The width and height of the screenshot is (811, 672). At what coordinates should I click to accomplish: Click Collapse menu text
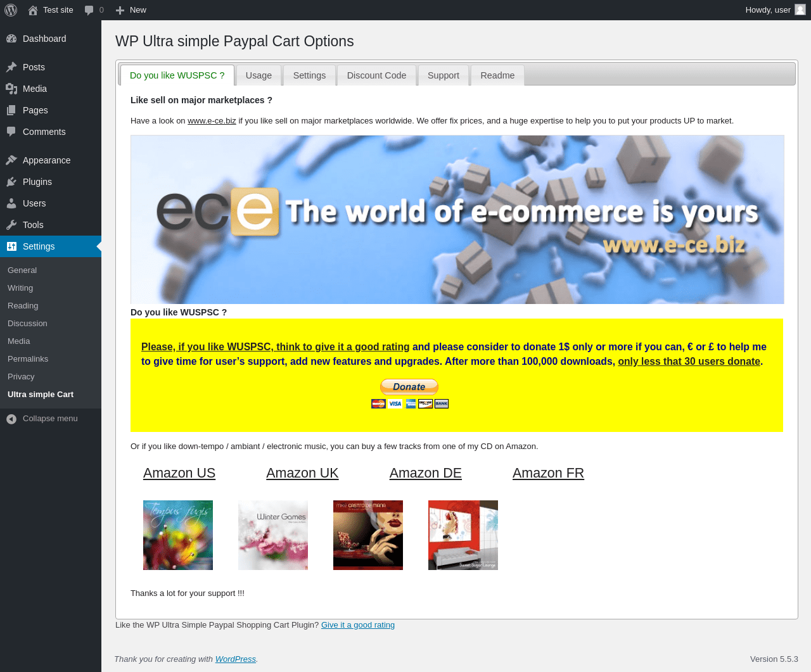coord(50,419)
